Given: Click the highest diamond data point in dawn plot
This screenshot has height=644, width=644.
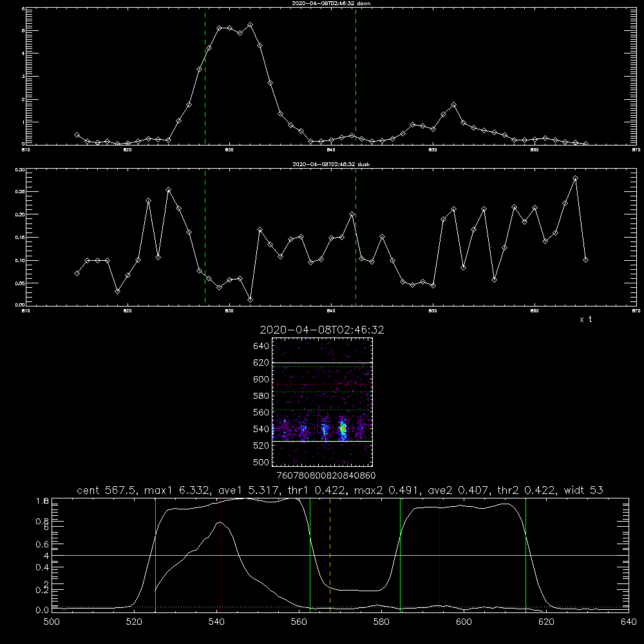Looking at the screenshot, I should pyautogui.click(x=250, y=25).
